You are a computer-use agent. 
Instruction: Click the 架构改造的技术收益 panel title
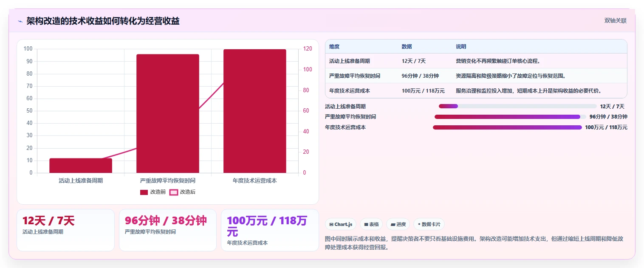click(x=103, y=21)
